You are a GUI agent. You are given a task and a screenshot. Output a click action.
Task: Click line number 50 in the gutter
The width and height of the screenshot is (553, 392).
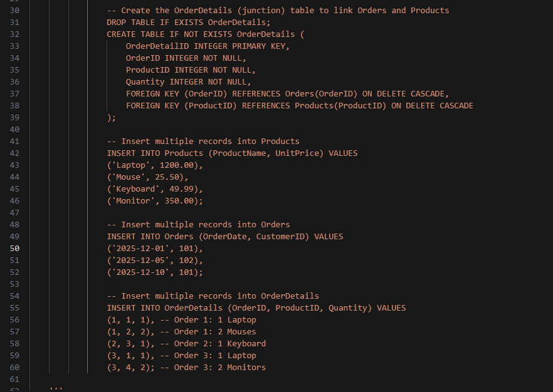15,249
